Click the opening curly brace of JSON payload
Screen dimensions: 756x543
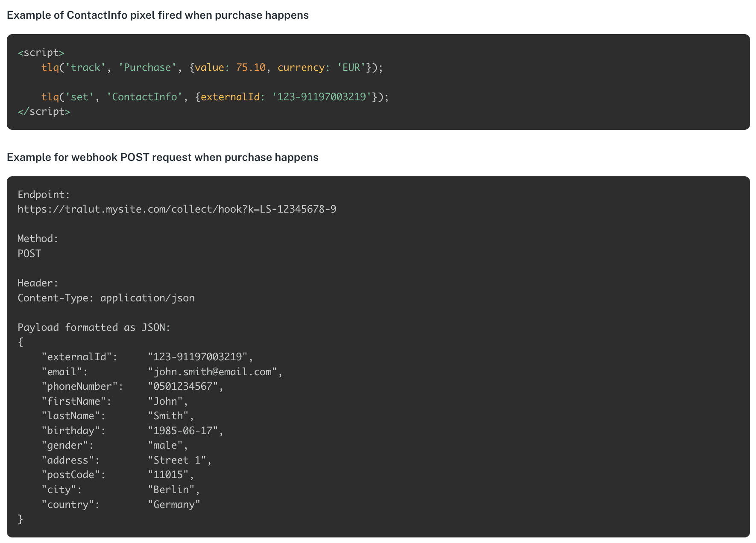coord(21,342)
